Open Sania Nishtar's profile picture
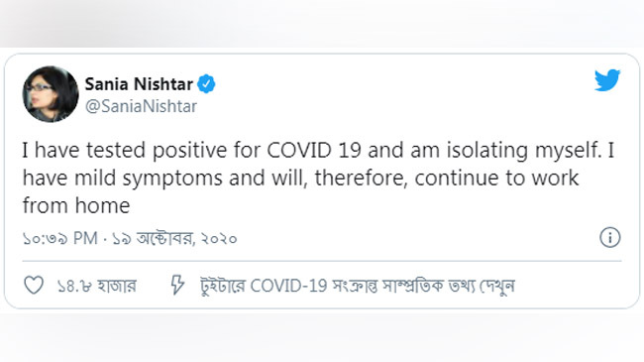The image size is (644, 362). coord(51,94)
